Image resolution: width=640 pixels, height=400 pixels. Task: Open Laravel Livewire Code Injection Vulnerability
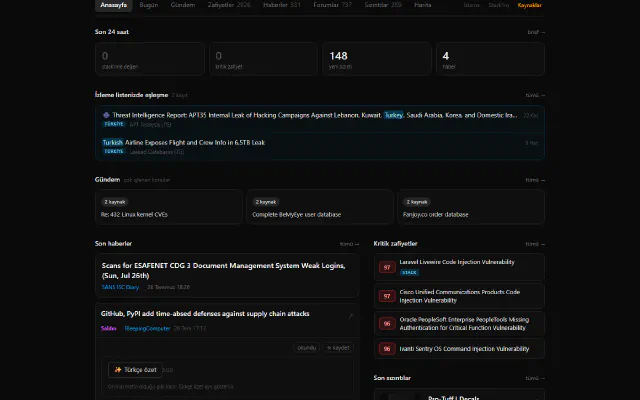pos(459,267)
